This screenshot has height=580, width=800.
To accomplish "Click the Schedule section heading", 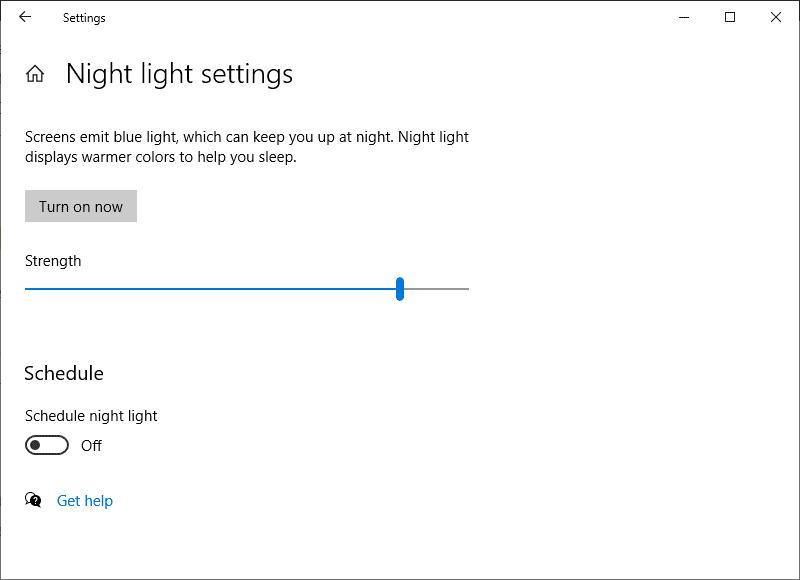I will pyautogui.click(x=64, y=373).
